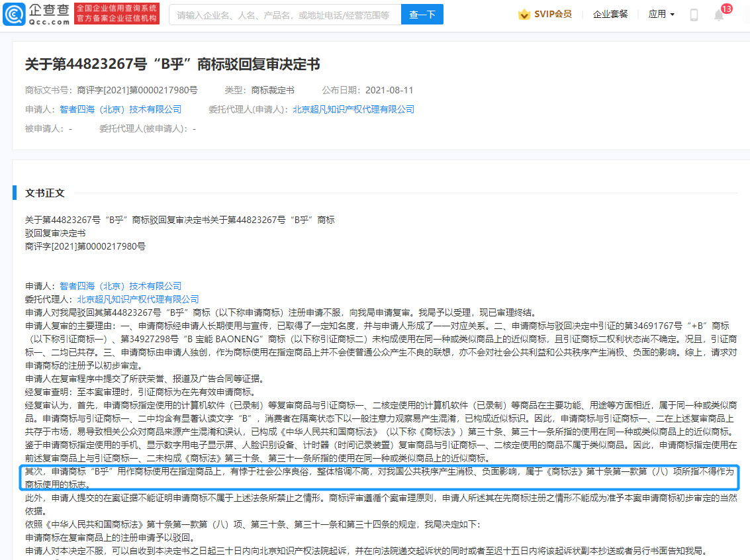Open the notification bell
Image resolution: width=750 pixels, height=560 pixels.
point(719,15)
